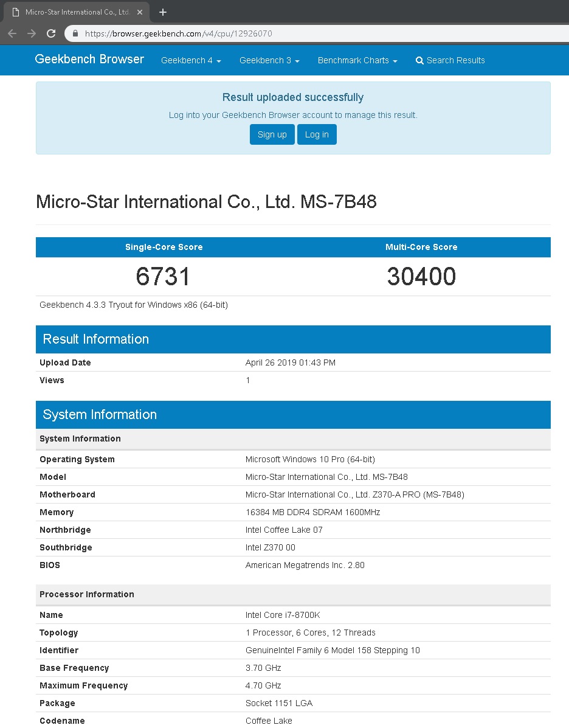Click the 4.70 GHz maximum frequency value
Viewport: 569px width, 728px height.
[x=263, y=685]
